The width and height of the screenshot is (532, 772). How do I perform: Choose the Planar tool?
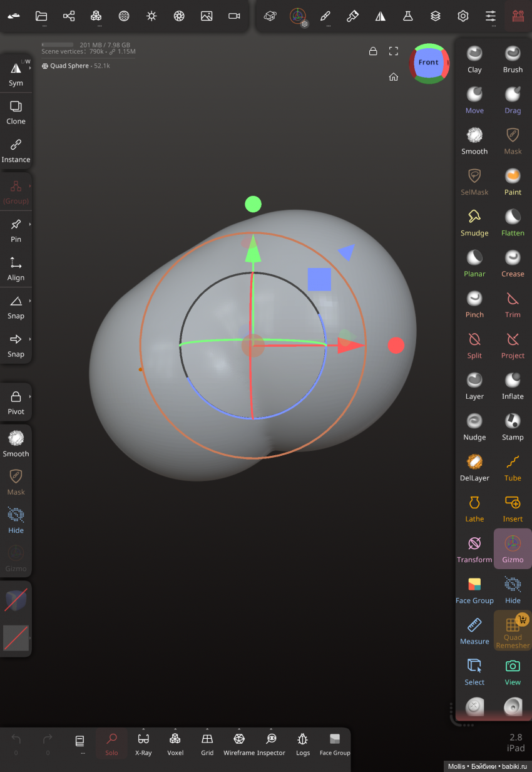pyautogui.click(x=474, y=264)
